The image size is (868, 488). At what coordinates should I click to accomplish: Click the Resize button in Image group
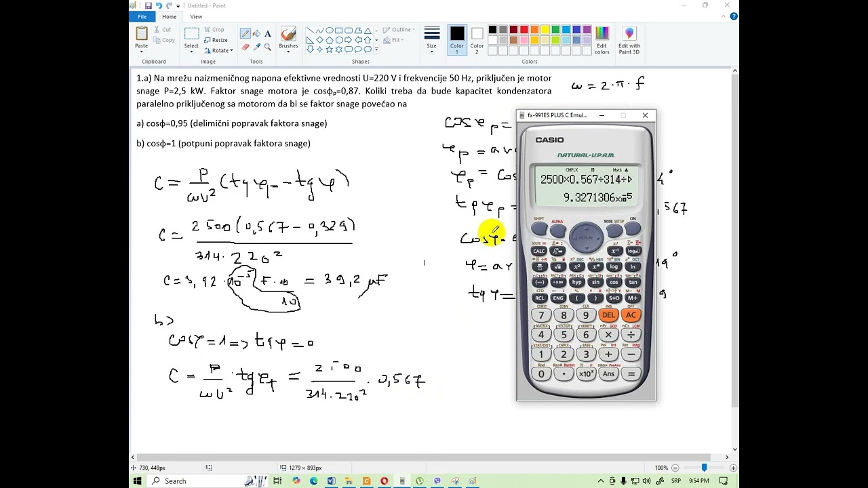click(216, 40)
